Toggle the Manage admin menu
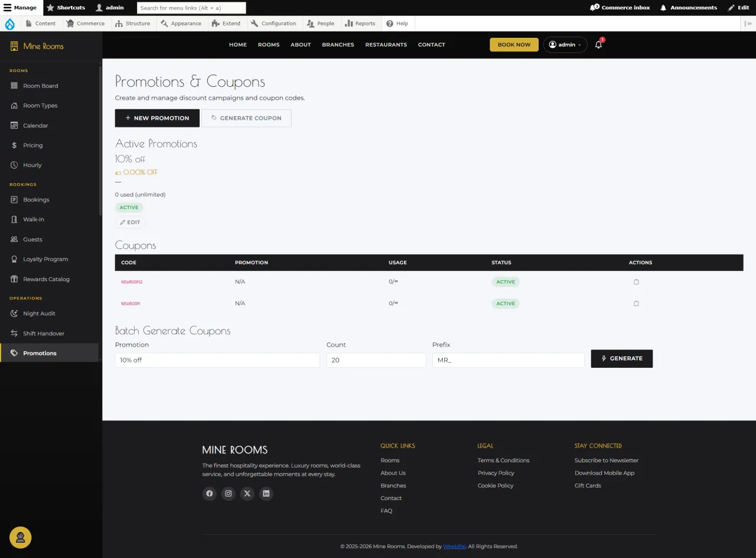The image size is (756, 558). coord(21,8)
